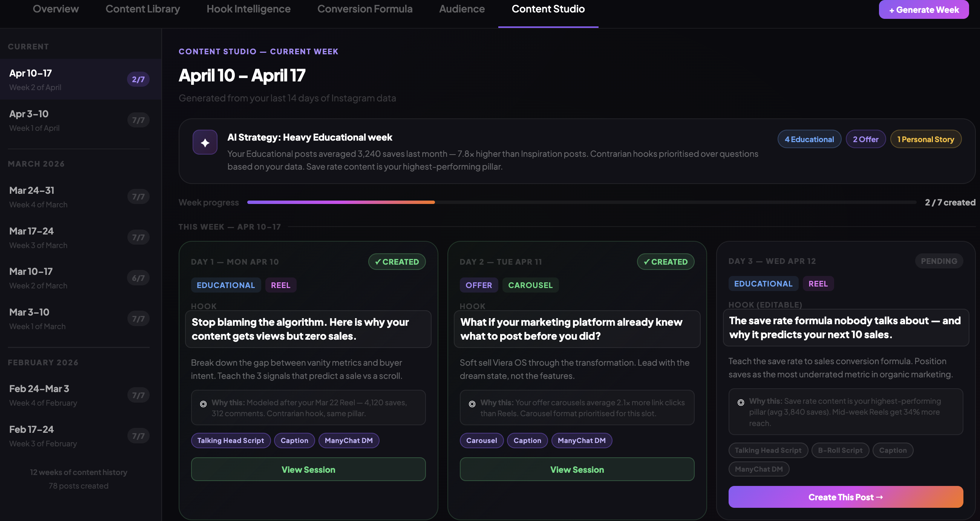This screenshot has width=980, height=521.
Task: Click the Created badge on Day 1
Action: [397, 262]
